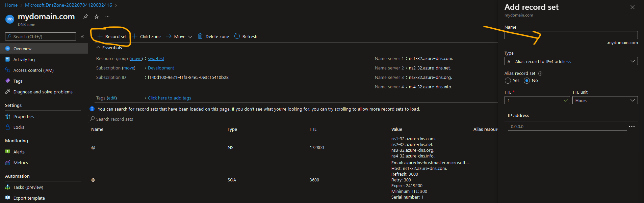Focus the record set Name field
The image size is (644, 203).
(x=571, y=35)
